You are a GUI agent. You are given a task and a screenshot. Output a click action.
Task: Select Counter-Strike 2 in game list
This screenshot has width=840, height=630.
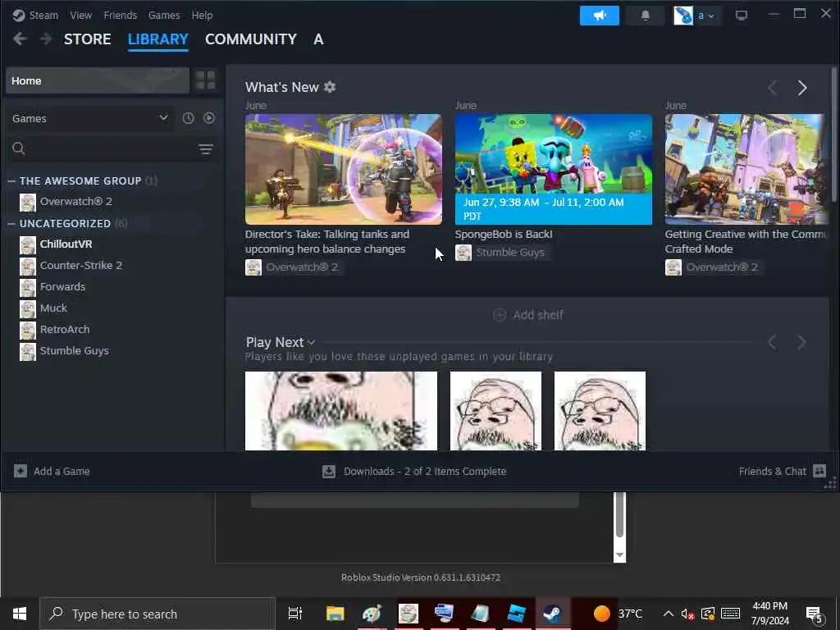tap(81, 265)
